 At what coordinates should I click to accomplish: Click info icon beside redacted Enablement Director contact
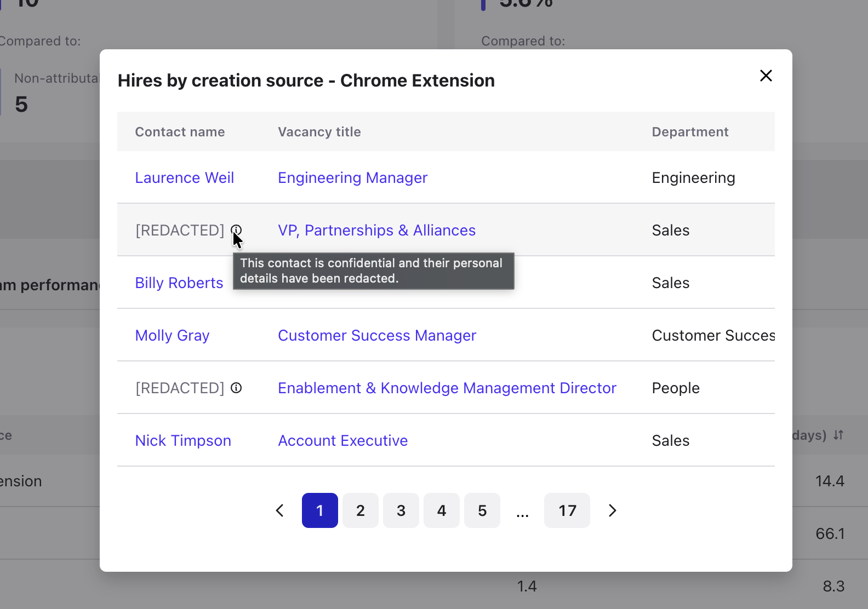click(x=236, y=388)
